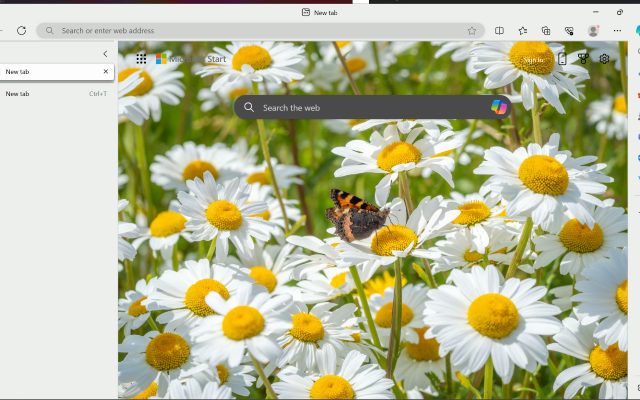640x400 pixels.
Task: Close the New tab
Action: (x=106, y=71)
